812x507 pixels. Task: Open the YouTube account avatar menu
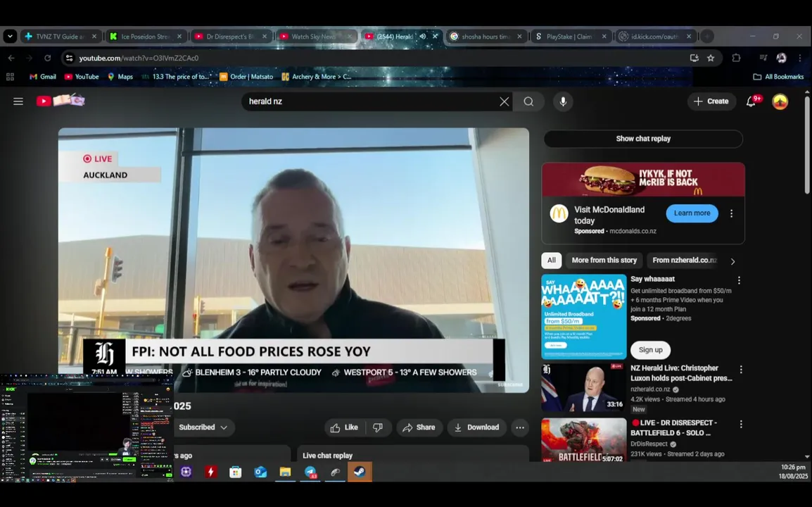click(780, 101)
